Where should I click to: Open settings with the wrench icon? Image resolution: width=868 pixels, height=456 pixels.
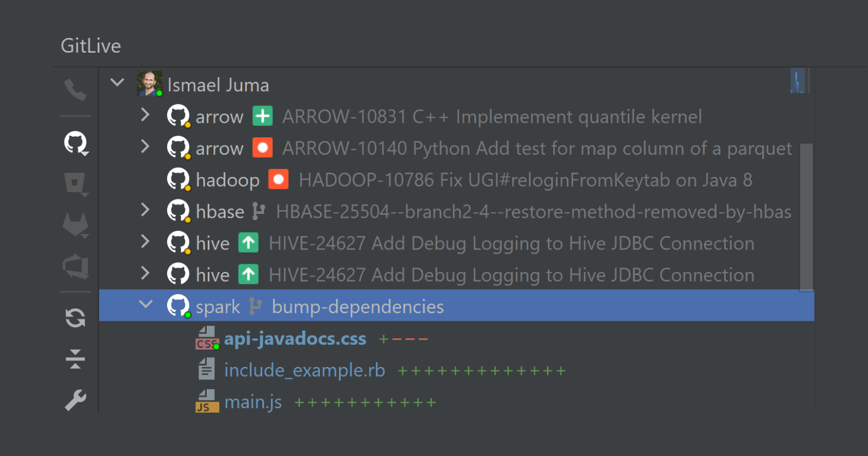(75, 401)
